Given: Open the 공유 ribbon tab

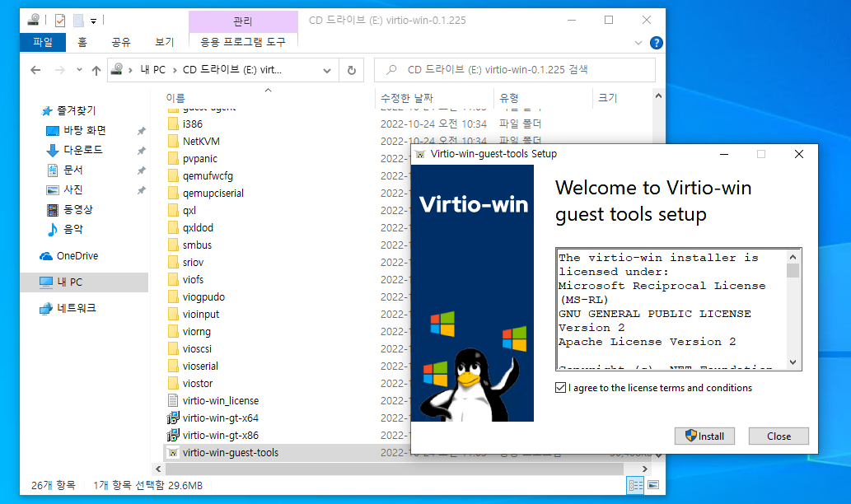Looking at the screenshot, I should (x=121, y=42).
